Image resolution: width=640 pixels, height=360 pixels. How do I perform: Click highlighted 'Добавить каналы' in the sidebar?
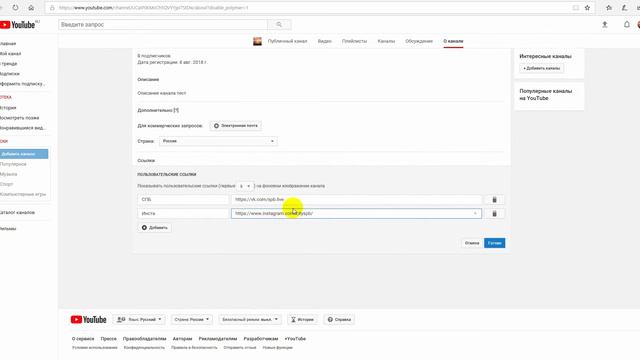pos(24,154)
